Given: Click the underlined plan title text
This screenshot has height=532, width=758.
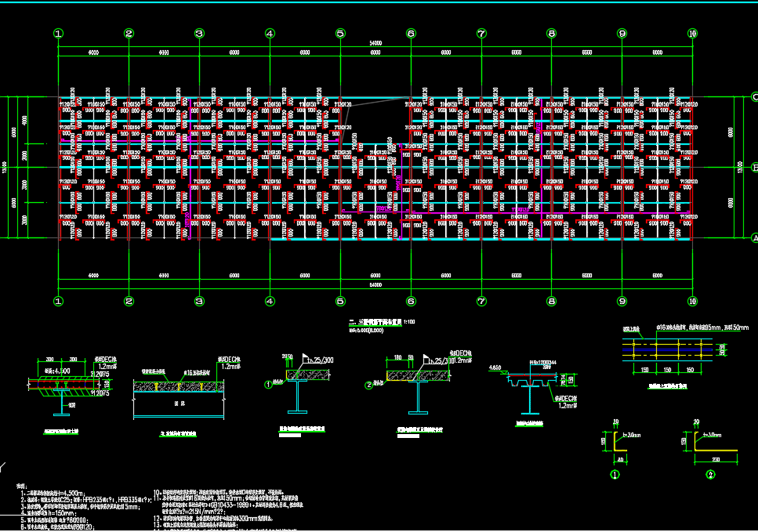Looking at the screenshot, I should pyautogui.click(x=375, y=322).
